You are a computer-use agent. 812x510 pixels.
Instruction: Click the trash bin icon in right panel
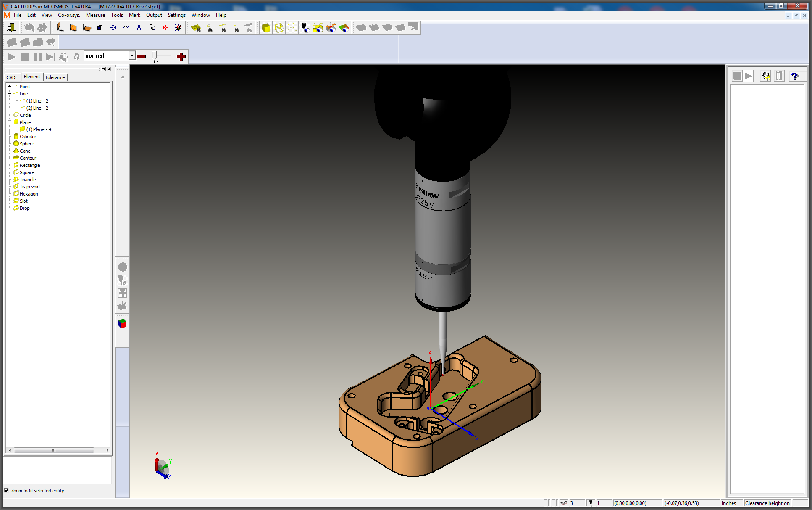[779, 76]
